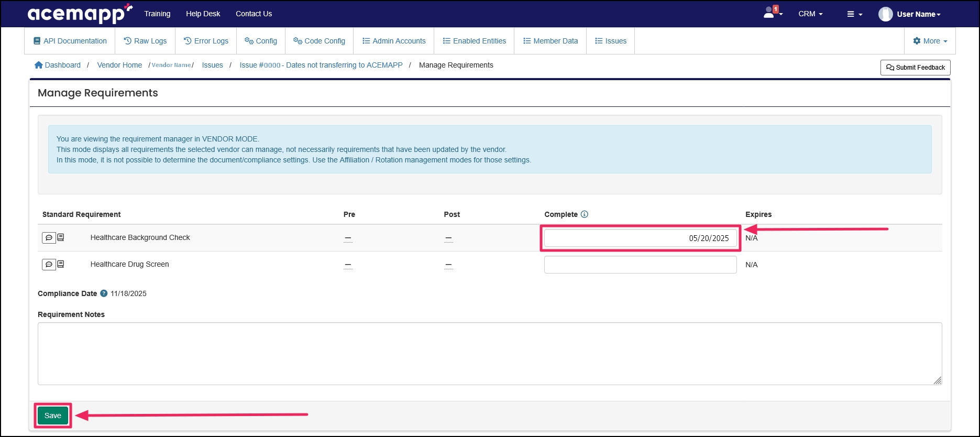Open the API Documentation tab
This screenshot has height=437, width=980.
point(70,41)
